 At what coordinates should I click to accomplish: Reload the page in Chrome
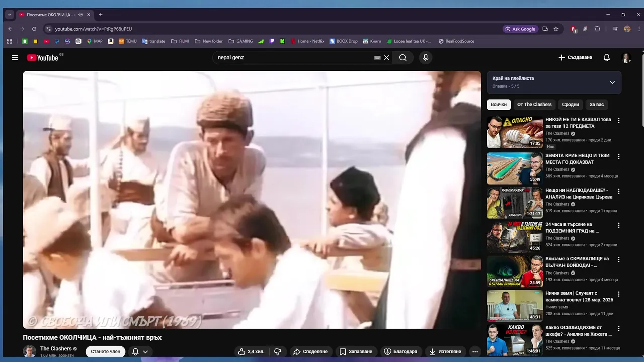(x=34, y=29)
